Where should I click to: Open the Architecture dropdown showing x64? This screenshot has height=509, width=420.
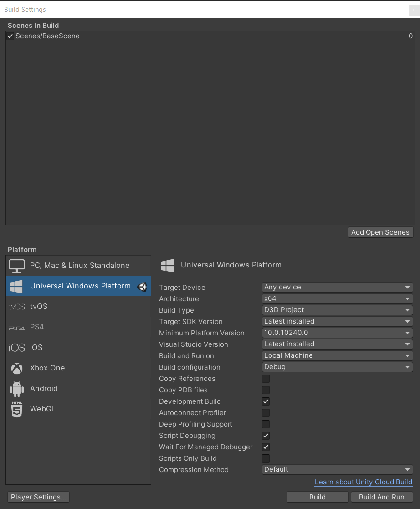coord(337,298)
